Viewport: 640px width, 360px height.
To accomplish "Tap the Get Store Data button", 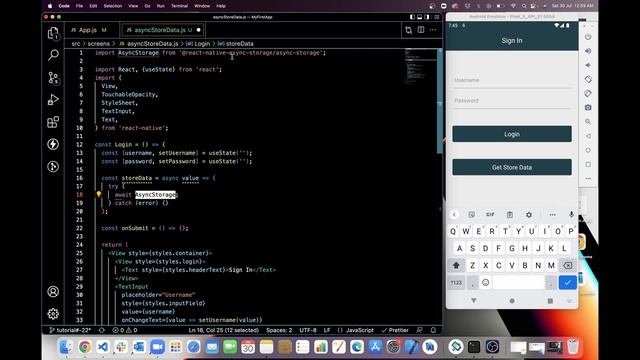I will (512, 167).
